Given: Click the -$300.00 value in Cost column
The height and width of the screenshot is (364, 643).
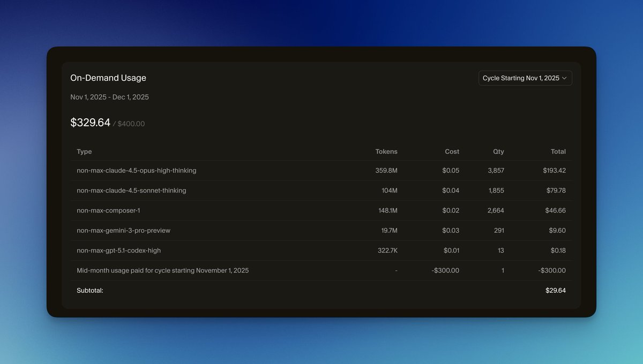Looking at the screenshot, I should point(445,270).
